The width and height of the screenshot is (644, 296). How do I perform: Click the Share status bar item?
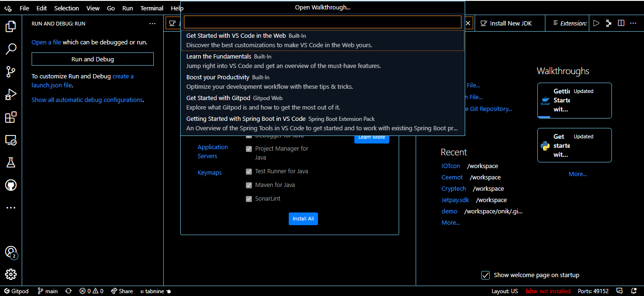pyautogui.click(x=122, y=291)
